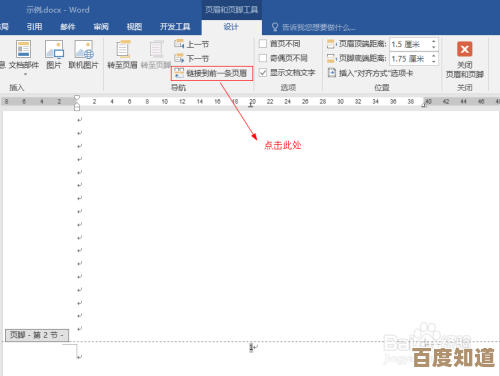Open the 开发工具 ribbon tab

[175, 27]
